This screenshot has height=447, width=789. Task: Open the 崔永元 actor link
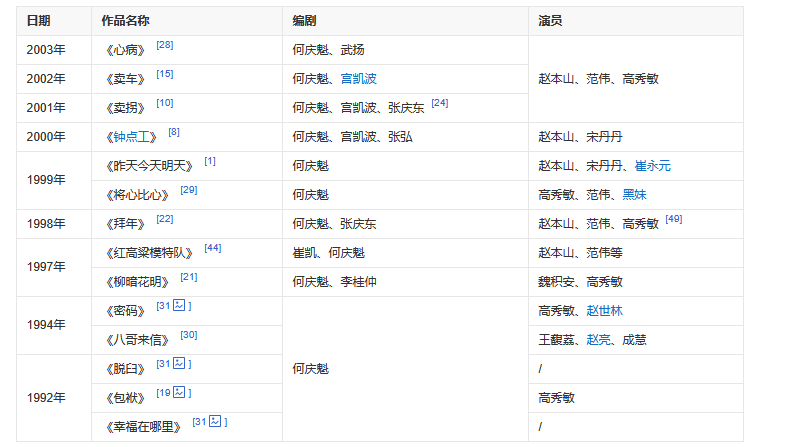point(652,165)
